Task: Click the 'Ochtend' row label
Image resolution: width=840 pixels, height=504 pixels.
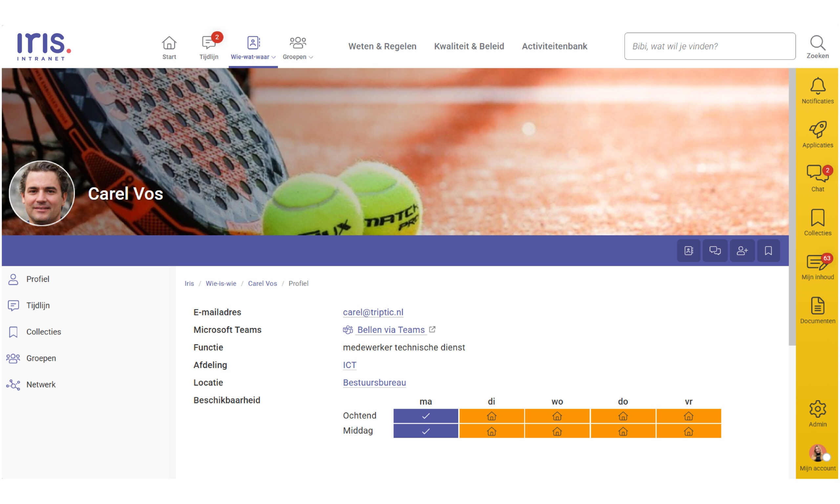Action: click(x=360, y=416)
